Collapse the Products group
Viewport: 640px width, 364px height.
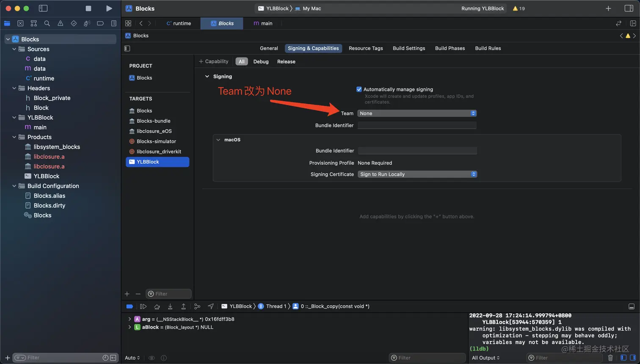tap(14, 137)
